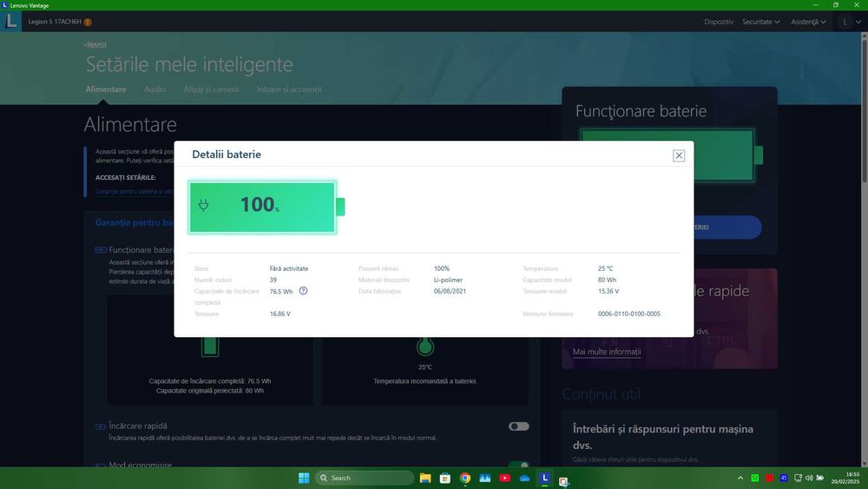Click the Setările mele inteligente page heading

[x=189, y=64]
